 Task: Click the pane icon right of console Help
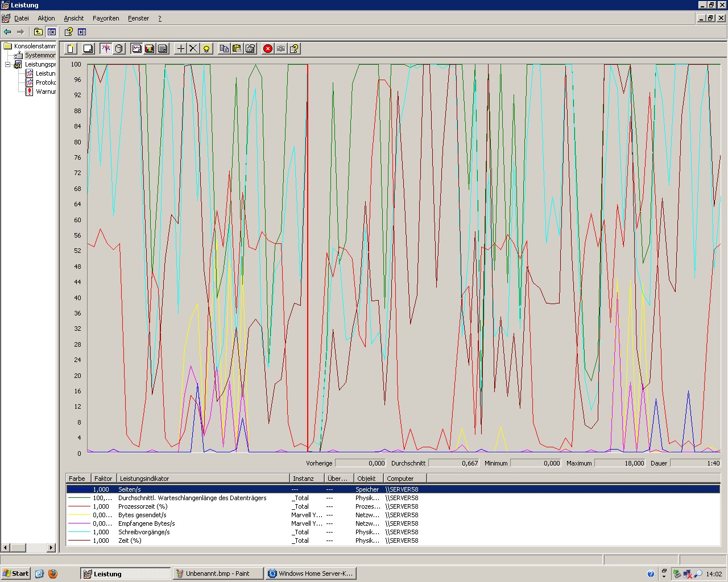(x=81, y=32)
